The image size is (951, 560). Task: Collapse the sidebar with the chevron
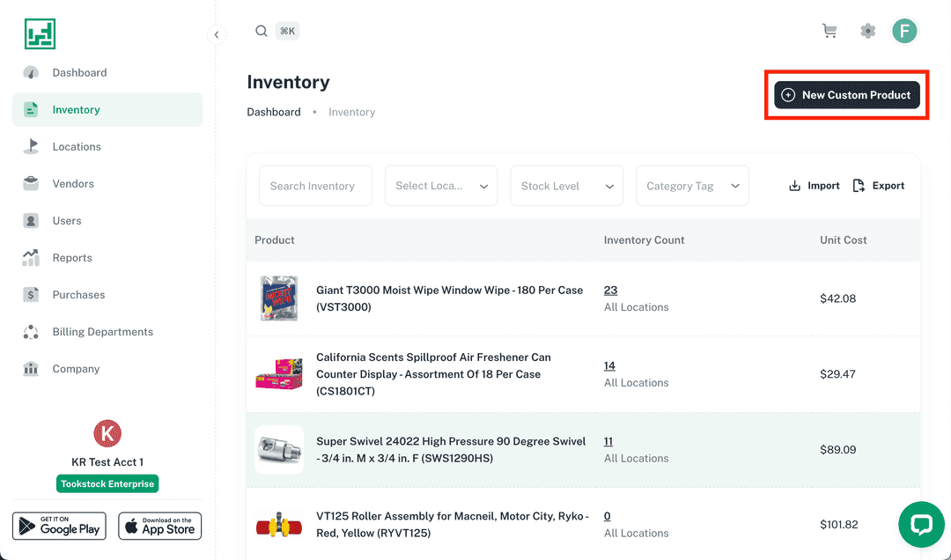pyautogui.click(x=217, y=35)
